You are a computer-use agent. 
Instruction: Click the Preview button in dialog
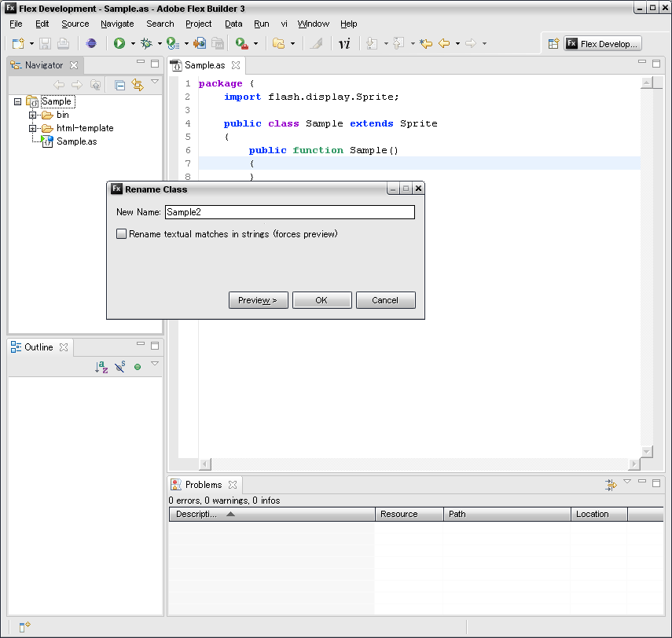[x=258, y=300]
